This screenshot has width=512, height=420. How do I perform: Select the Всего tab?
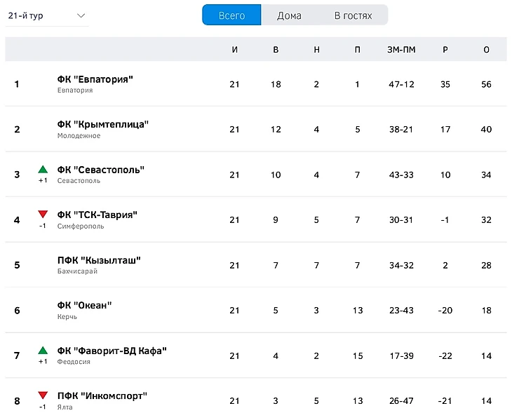click(231, 15)
